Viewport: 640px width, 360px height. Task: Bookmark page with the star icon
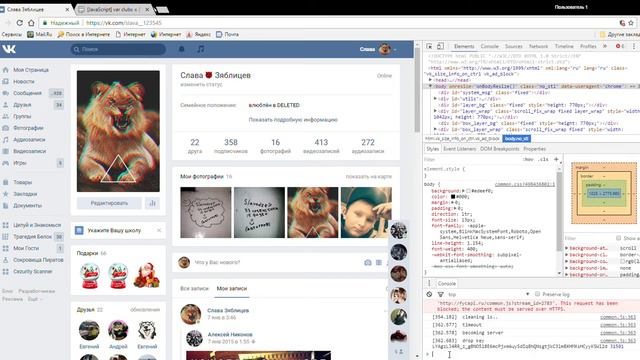click(x=631, y=23)
